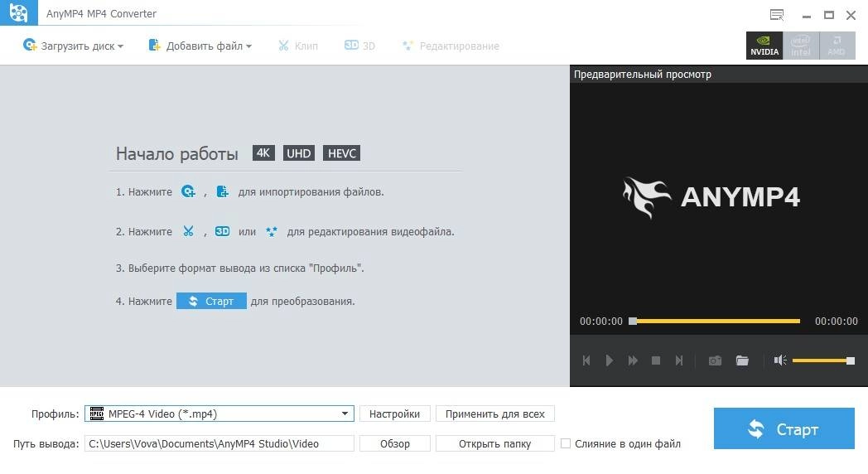
Task: Click the 3D icon in step 2
Action: pyautogui.click(x=222, y=231)
